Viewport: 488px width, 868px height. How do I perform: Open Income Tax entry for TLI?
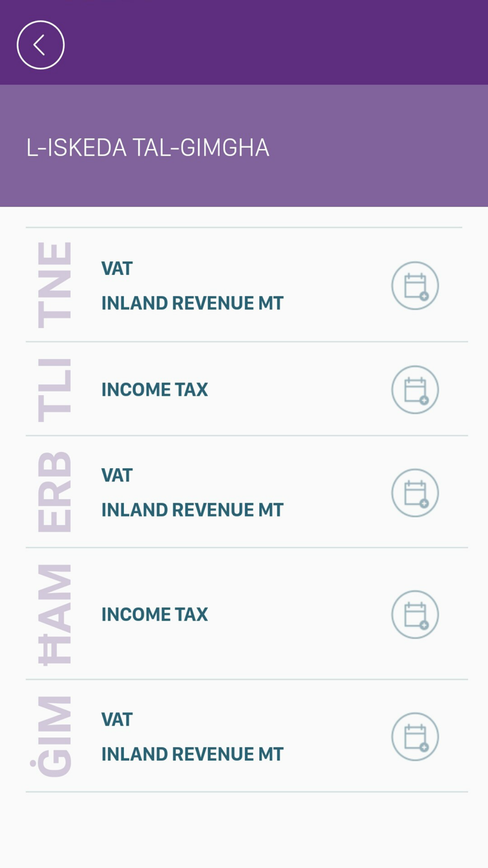155,390
